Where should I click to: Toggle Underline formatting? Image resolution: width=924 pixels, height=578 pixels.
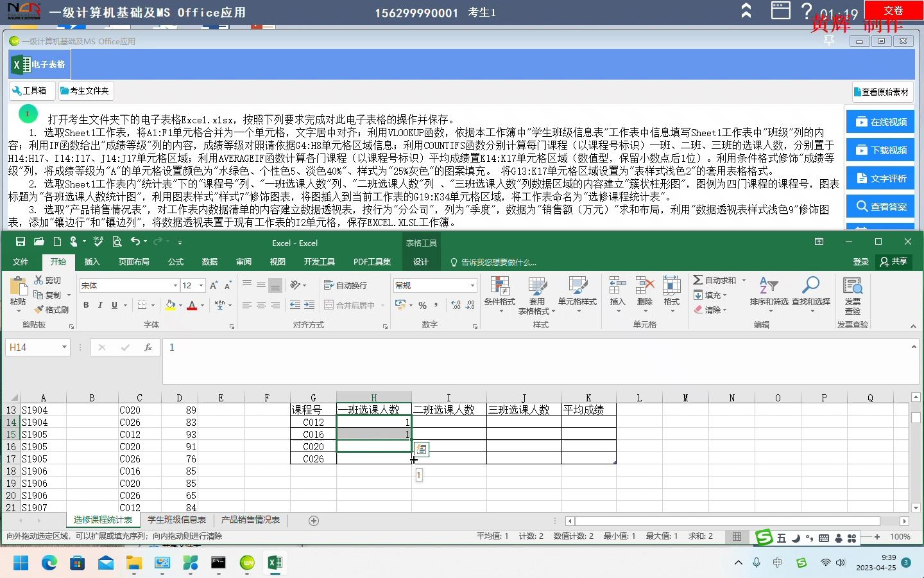coord(114,305)
